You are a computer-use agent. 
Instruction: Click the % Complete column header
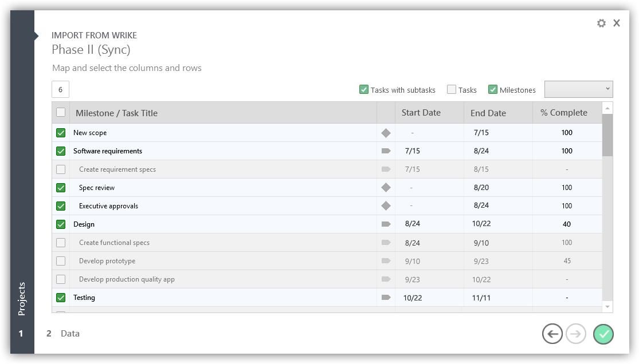(563, 113)
